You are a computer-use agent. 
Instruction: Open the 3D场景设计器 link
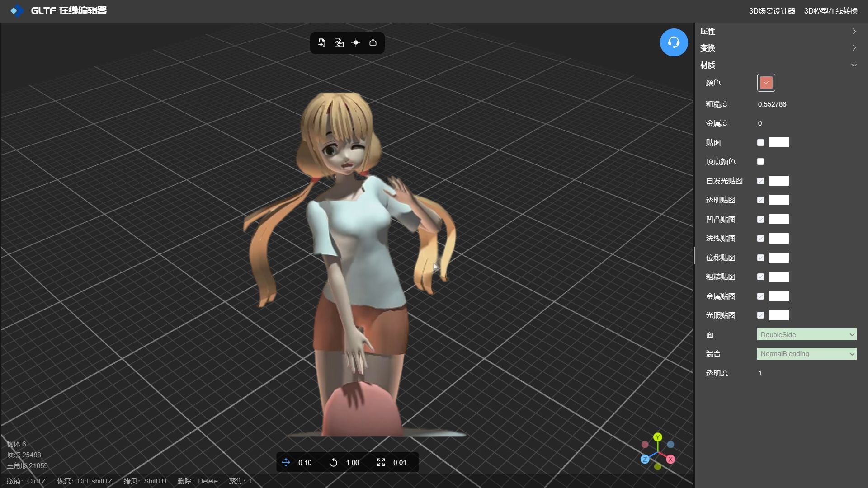click(772, 11)
